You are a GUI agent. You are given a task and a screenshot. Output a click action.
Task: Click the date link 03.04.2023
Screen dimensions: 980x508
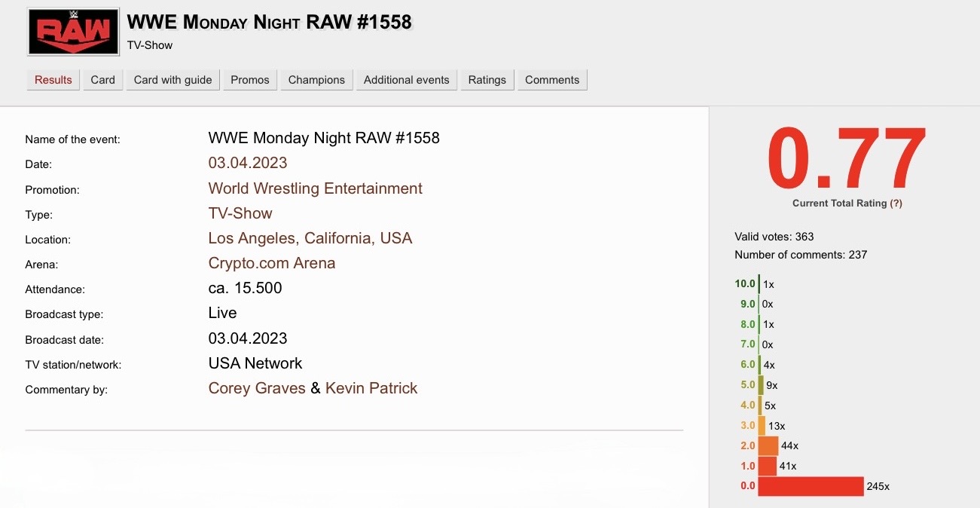248,163
